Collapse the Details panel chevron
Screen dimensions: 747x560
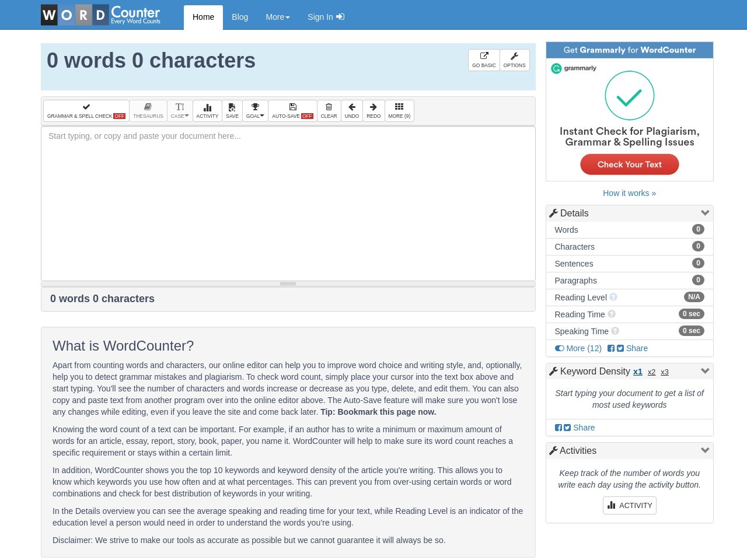(705, 213)
